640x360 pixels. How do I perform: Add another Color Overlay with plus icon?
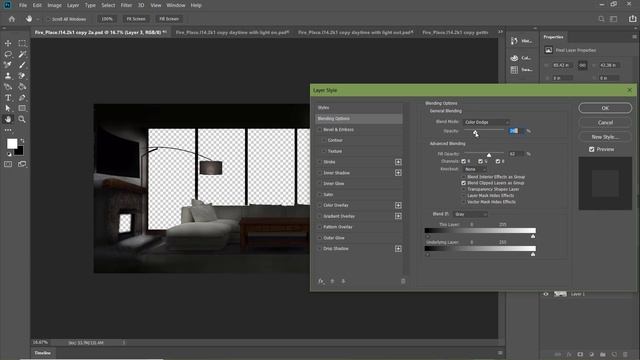[x=398, y=205]
